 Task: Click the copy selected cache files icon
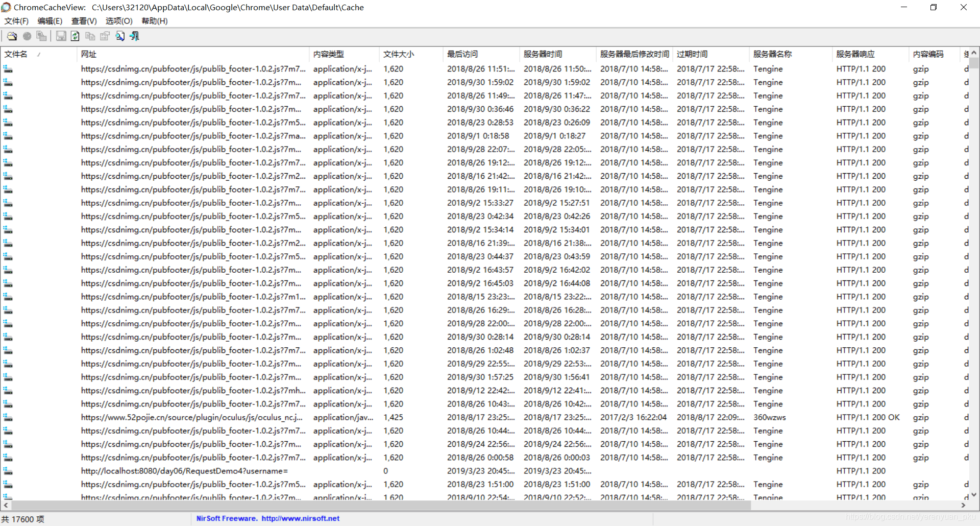41,36
